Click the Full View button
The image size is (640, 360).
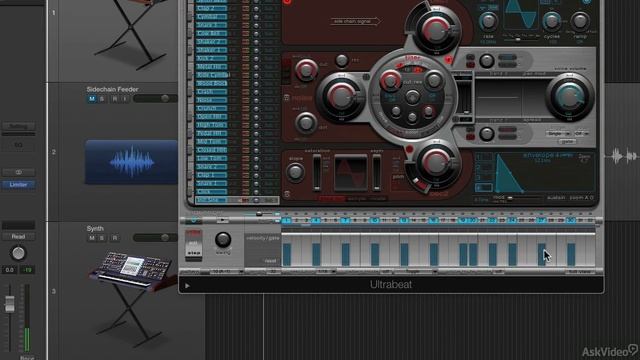(x=580, y=271)
